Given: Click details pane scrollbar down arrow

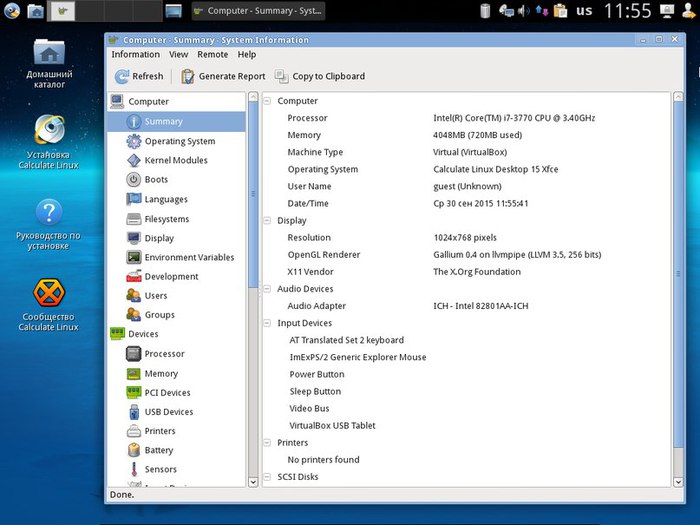Looking at the screenshot, I should pyautogui.click(x=678, y=482).
